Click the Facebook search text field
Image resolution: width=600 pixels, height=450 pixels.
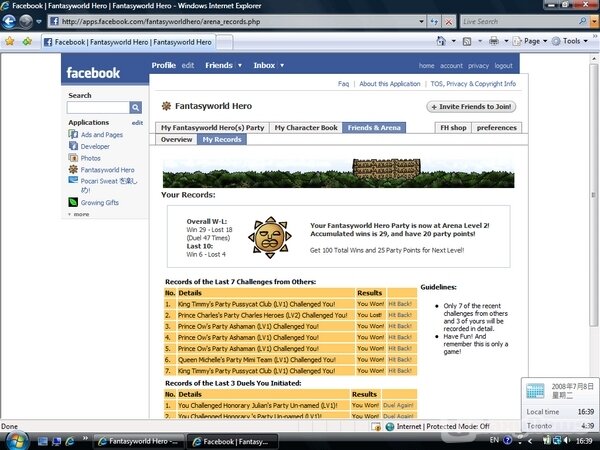[97, 107]
